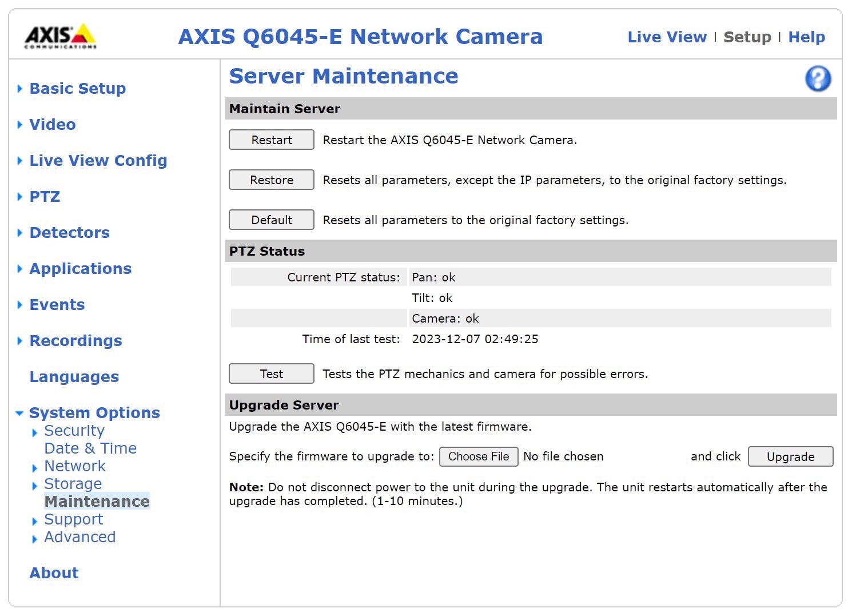The image size is (856, 616).
Task: Click the 'Tilt: ok' status value
Action: click(432, 298)
